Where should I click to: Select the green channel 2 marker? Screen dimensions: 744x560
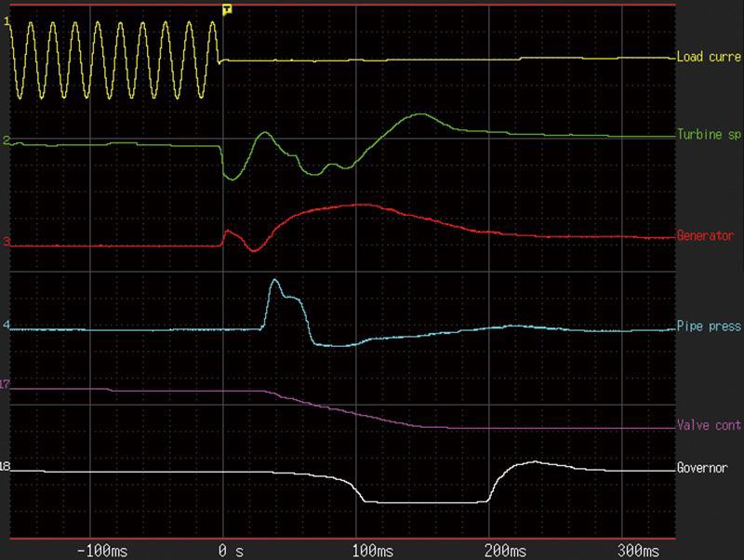click(x=7, y=140)
